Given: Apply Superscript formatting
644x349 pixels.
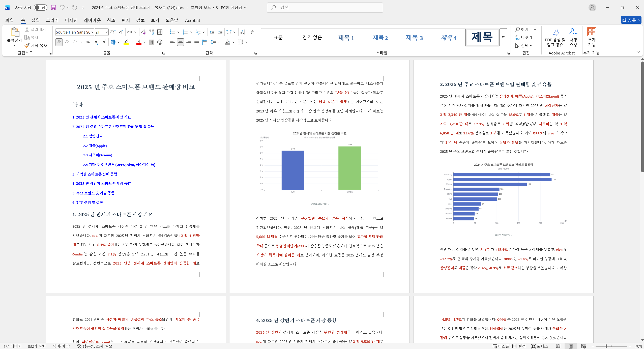Looking at the screenshot, I should (x=104, y=42).
